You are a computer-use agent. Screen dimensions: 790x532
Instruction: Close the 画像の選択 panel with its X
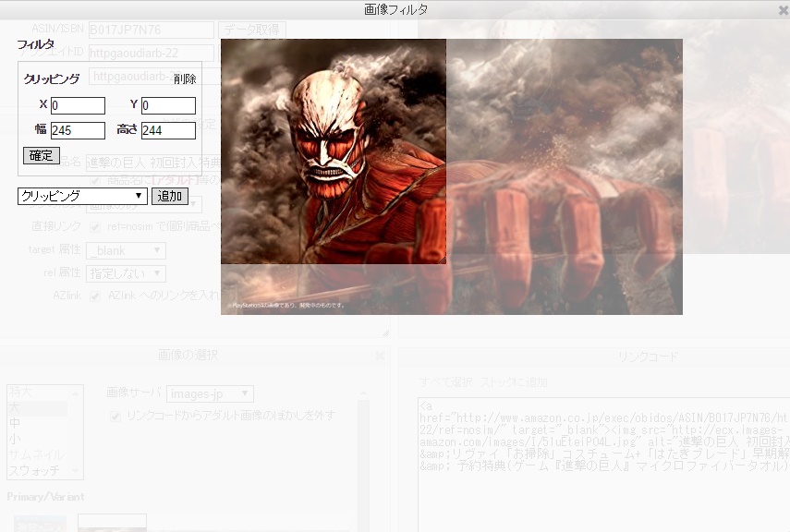point(381,356)
